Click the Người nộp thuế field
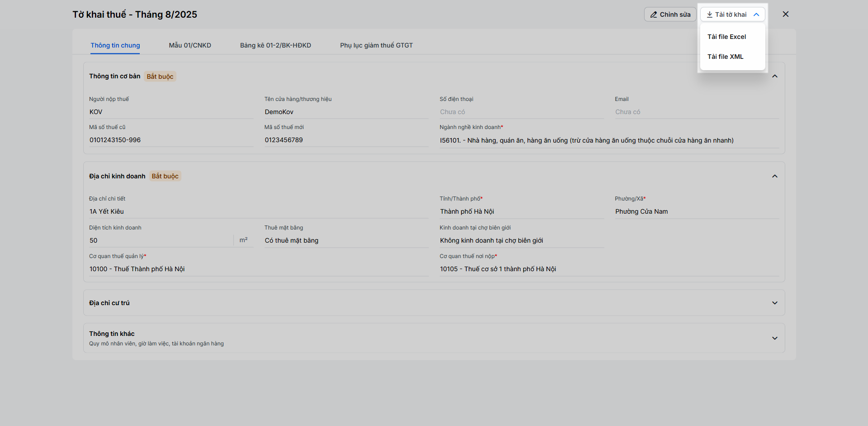Viewport: 868px width, 426px height. [x=171, y=112]
